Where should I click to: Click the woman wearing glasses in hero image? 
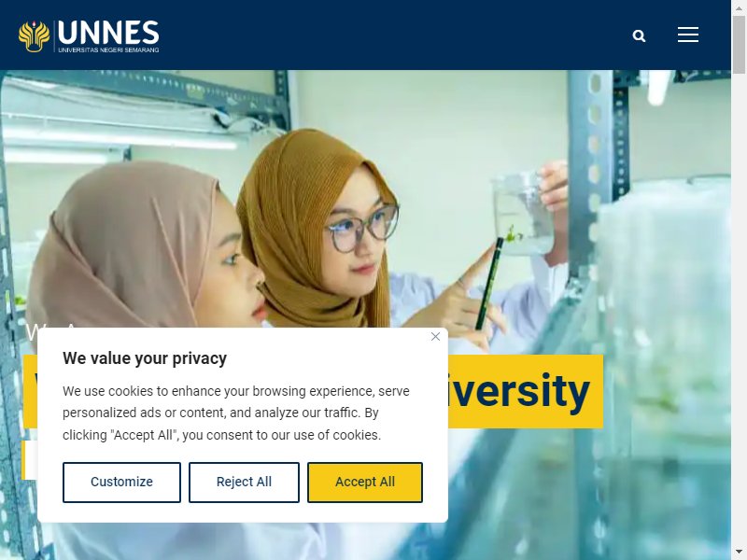coord(329,229)
